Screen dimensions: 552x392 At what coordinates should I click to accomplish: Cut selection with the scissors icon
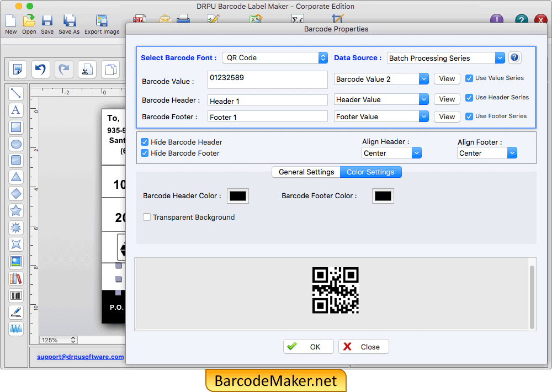coord(87,69)
